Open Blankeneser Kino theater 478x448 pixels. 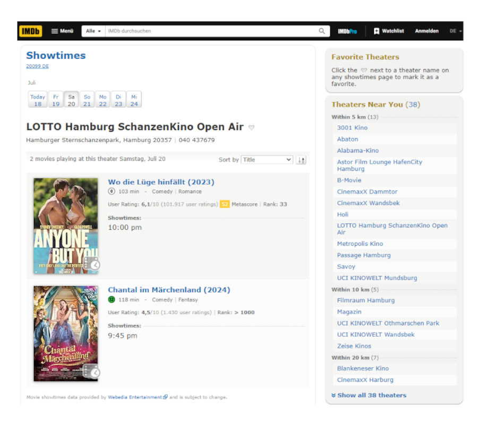coord(363,368)
